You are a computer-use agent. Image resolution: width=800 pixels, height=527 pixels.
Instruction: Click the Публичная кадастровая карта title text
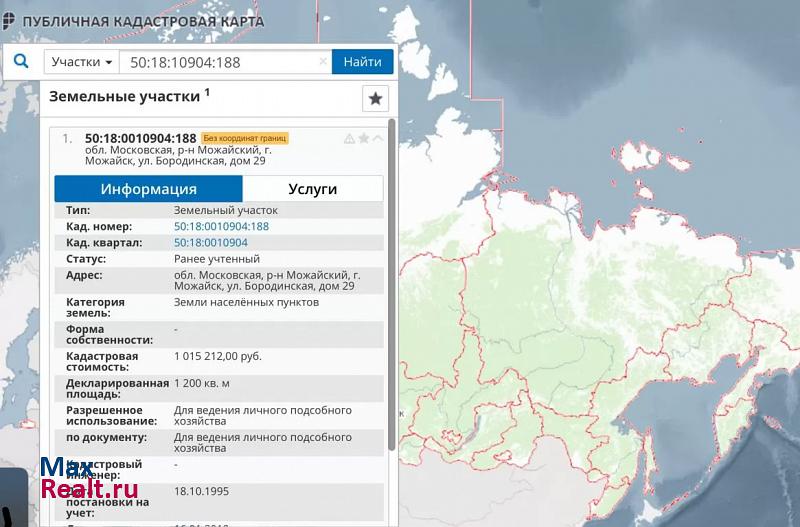(143, 21)
